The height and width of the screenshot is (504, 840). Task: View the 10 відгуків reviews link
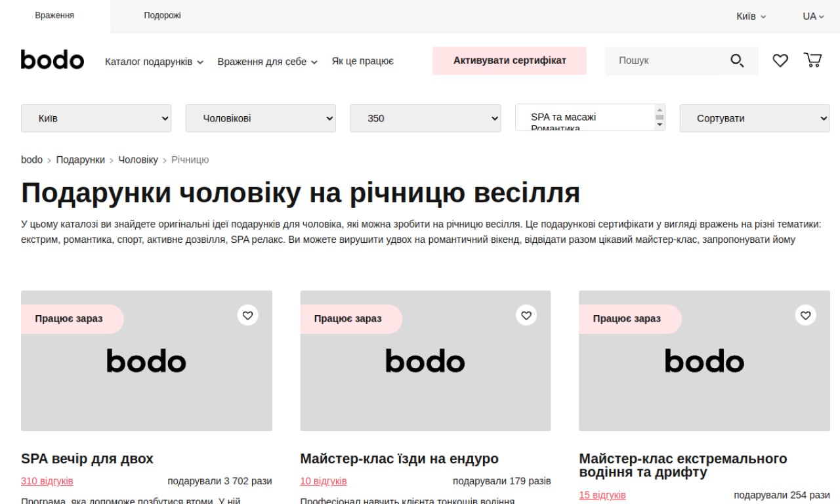pyautogui.click(x=324, y=481)
